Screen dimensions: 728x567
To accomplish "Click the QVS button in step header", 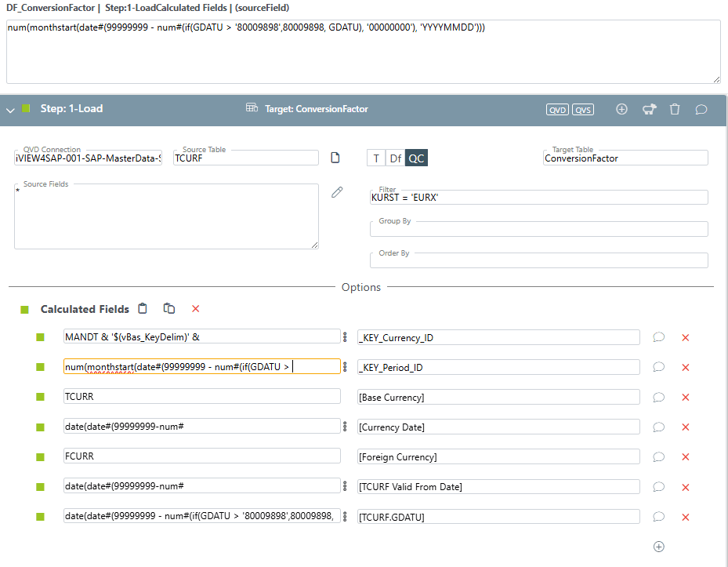I will [x=583, y=110].
